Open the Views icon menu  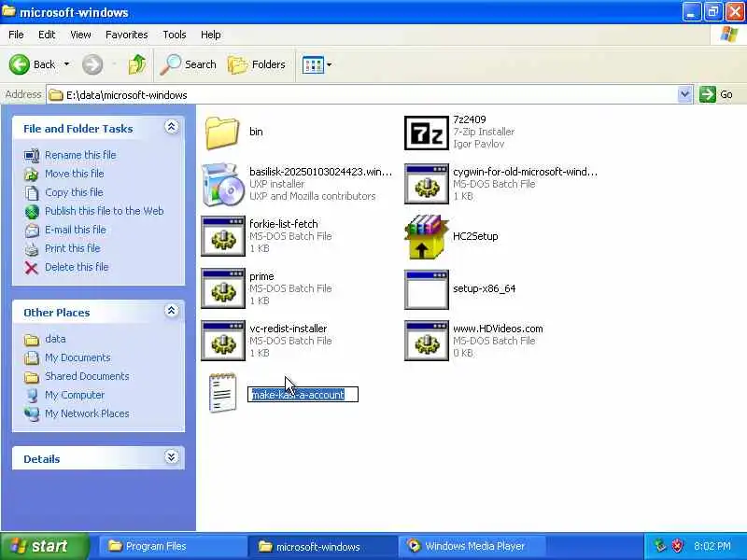tap(317, 64)
